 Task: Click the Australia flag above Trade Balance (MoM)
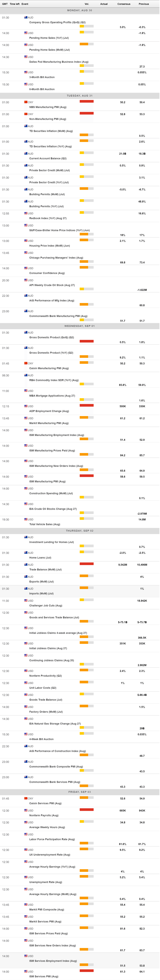tap(26, 565)
